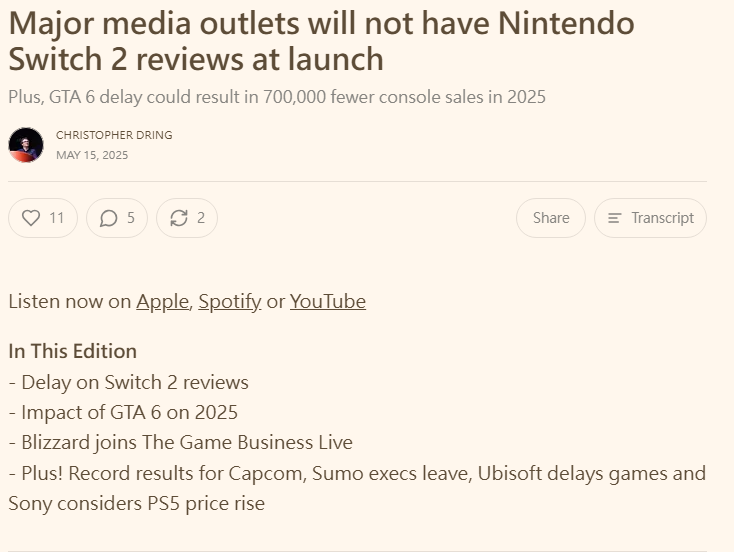The width and height of the screenshot is (734, 552).
Task: Click the like count 11
Action: (x=57, y=218)
